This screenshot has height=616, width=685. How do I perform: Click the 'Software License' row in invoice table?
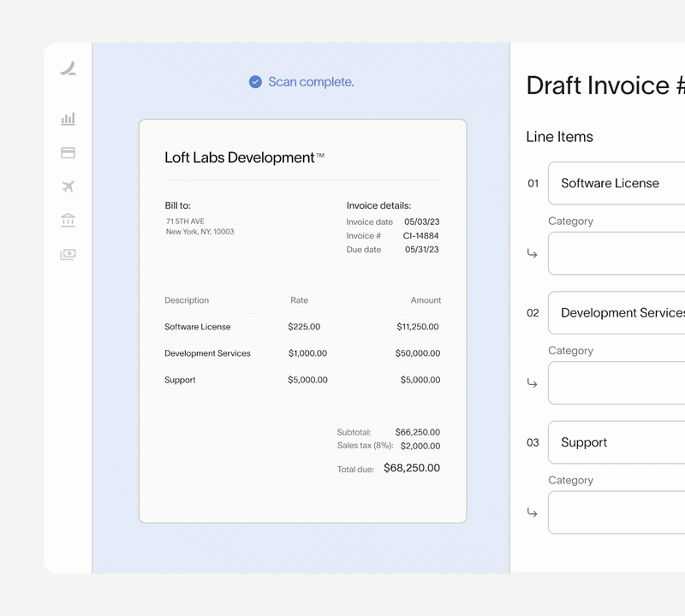pyautogui.click(x=302, y=327)
